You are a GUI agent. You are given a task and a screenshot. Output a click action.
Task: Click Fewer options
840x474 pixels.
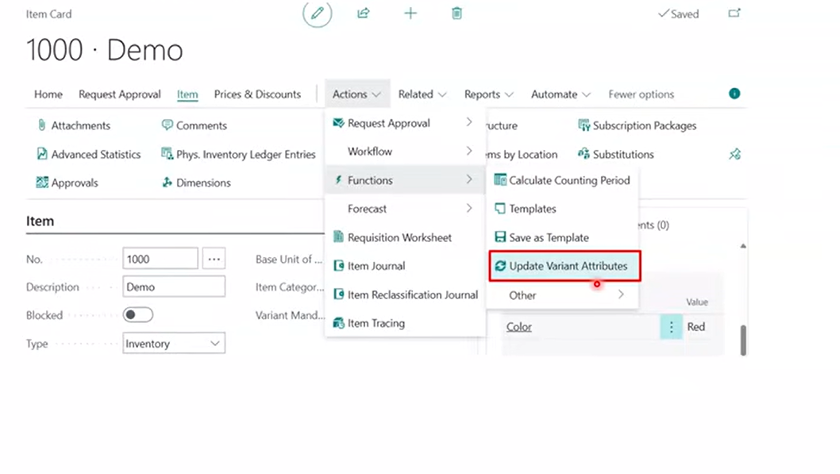coord(641,95)
